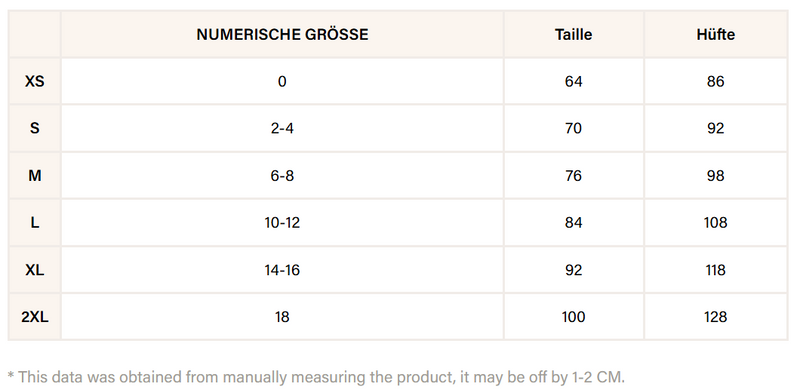Select the M size row label
800x392 pixels.
pyautogui.click(x=35, y=176)
